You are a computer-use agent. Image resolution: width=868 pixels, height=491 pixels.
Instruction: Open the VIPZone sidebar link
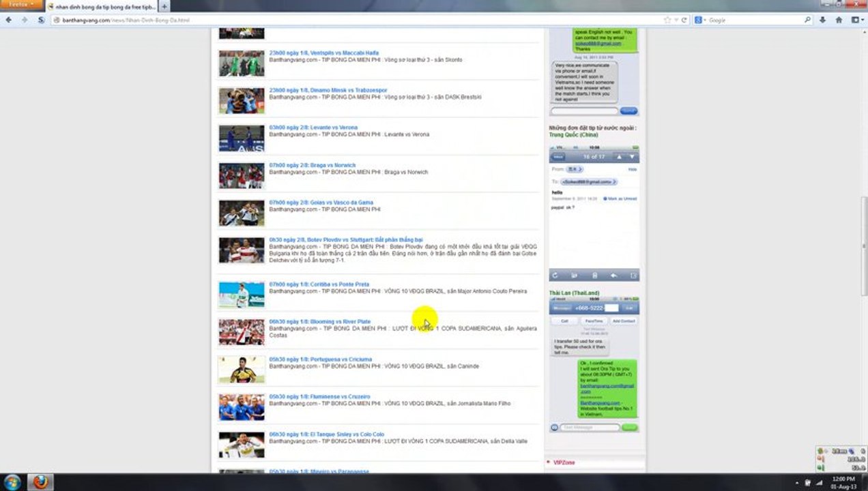pyautogui.click(x=564, y=462)
